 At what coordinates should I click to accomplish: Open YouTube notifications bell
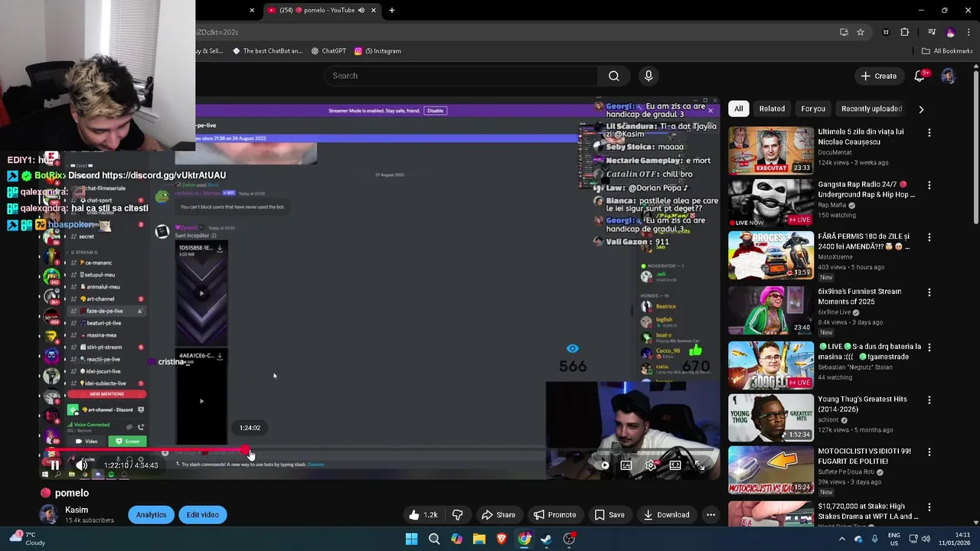(x=920, y=76)
